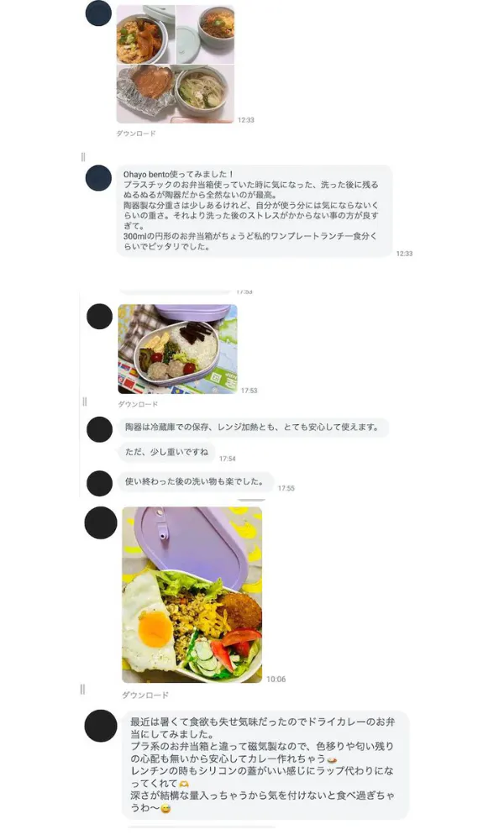The image size is (504, 840).
Task: Click the ダウンロード link under the collage image
Action: click(x=136, y=134)
